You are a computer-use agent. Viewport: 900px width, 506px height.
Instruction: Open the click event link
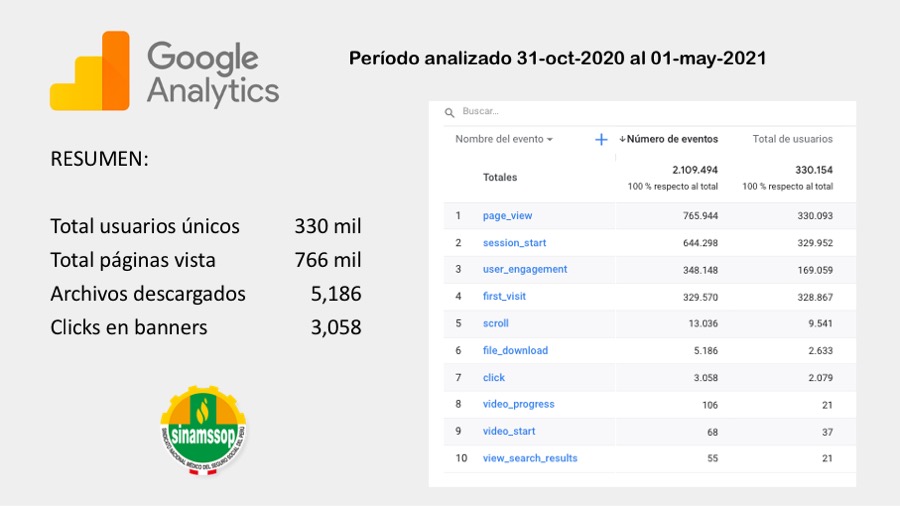coord(493,378)
